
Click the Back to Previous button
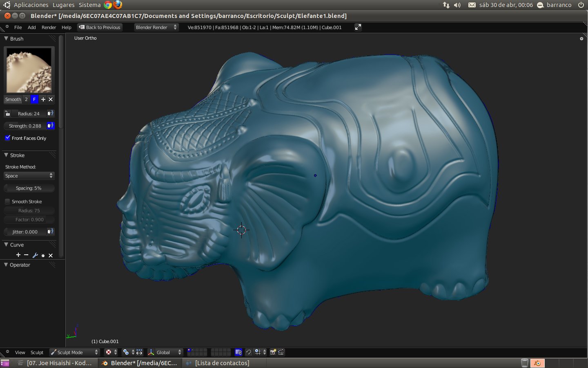[x=100, y=27]
